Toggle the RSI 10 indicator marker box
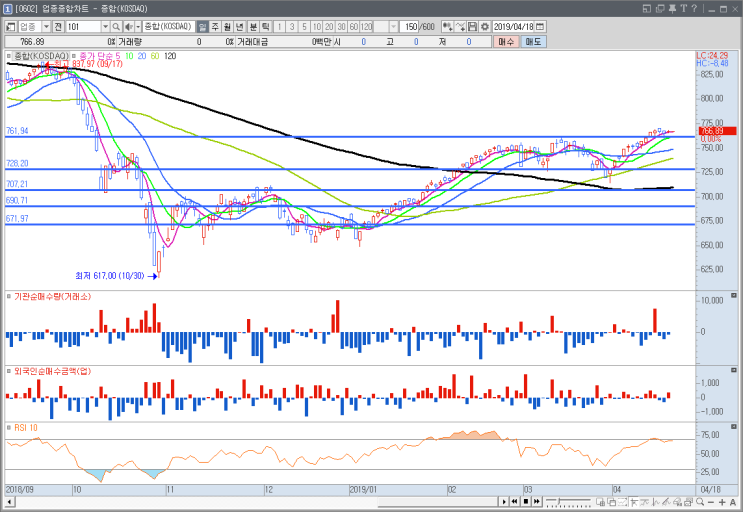This screenshot has width=743, height=512. 9,428
